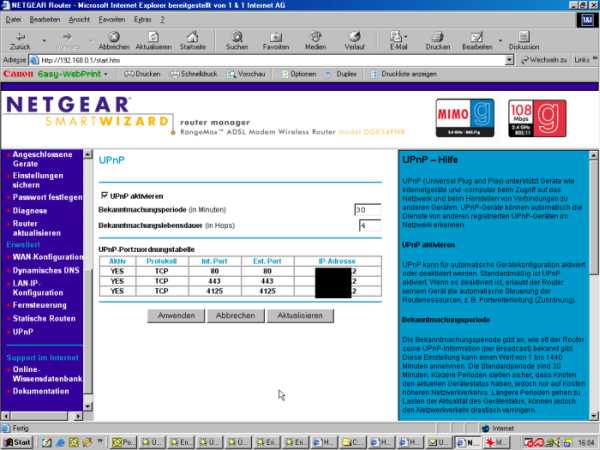Screen dimensions: 600x450
Task: Stop loading with the Abbrechen icon
Action: (x=114, y=41)
